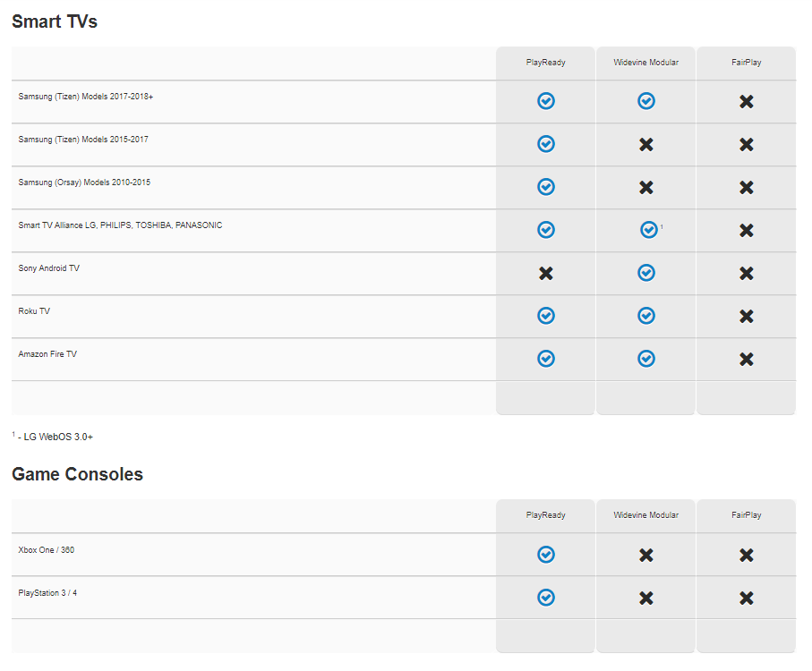Click PlayReady checkmark for Samsung Tizen 2017-2018+
This screenshot has width=812, height=671.
click(546, 101)
